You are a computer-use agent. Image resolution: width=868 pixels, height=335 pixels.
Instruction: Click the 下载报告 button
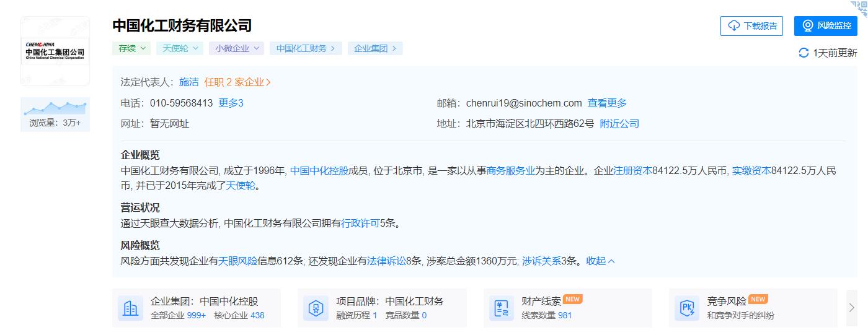[751, 26]
